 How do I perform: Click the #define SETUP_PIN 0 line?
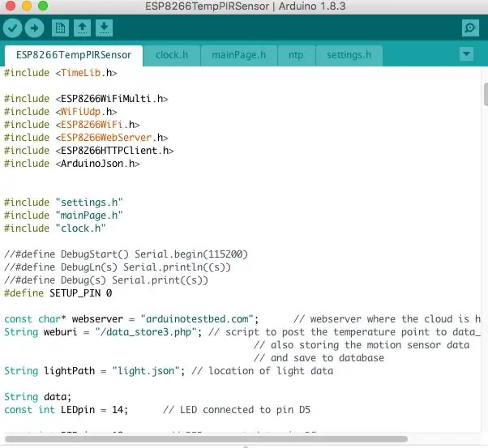tap(58, 293)
